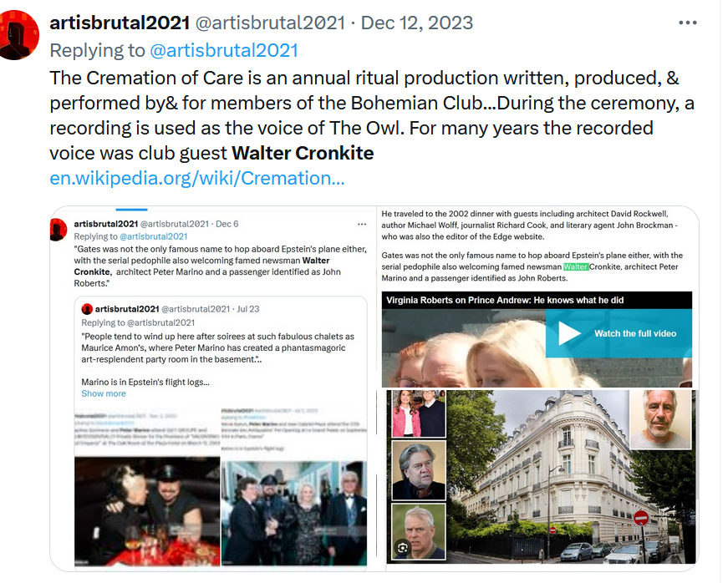The height and width of the screenshot is (583, 728).
Task: Open the Jeffrey Epstein mugshot thumbnail
Action: click(659, 419)
